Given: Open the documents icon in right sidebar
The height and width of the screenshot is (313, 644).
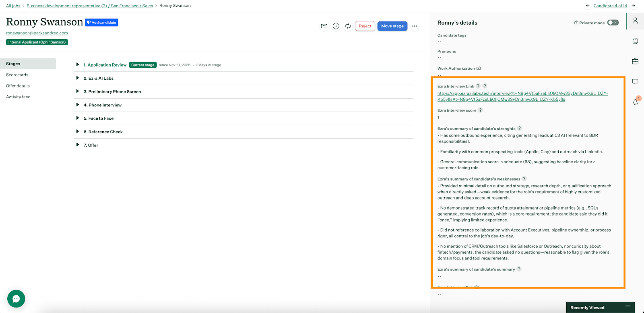Looking at the screenshot, I should [x=635, y=41].
